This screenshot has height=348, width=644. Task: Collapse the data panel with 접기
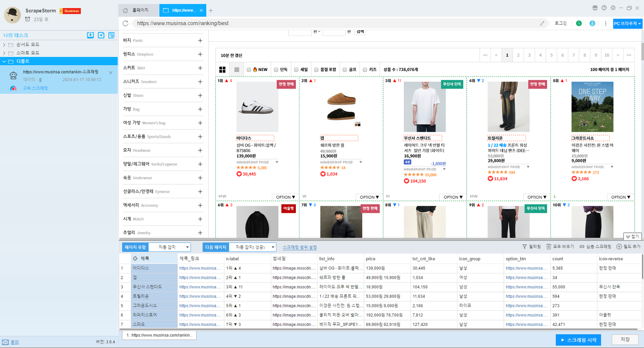(632, 236)
